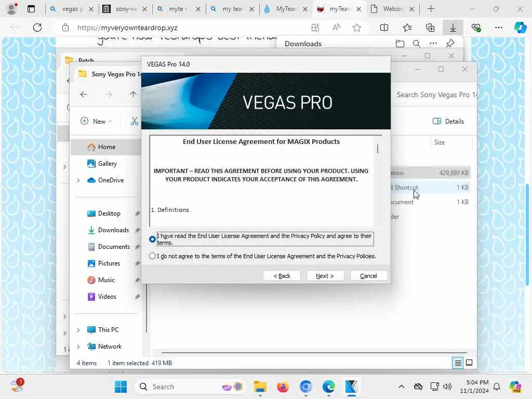Switch to the my tear search tab

point(232,9)
